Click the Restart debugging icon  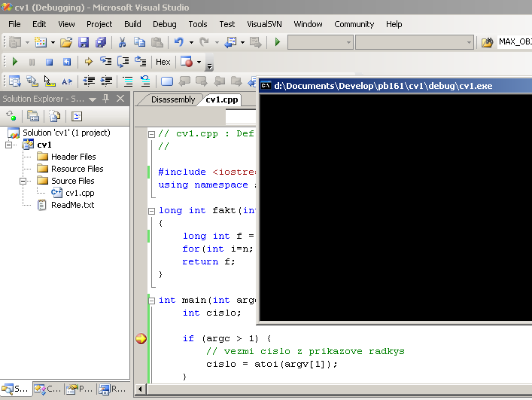point(67,62)
